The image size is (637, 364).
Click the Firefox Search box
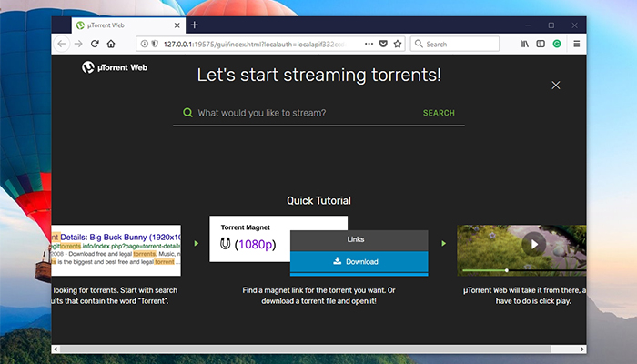click(455, 44)
